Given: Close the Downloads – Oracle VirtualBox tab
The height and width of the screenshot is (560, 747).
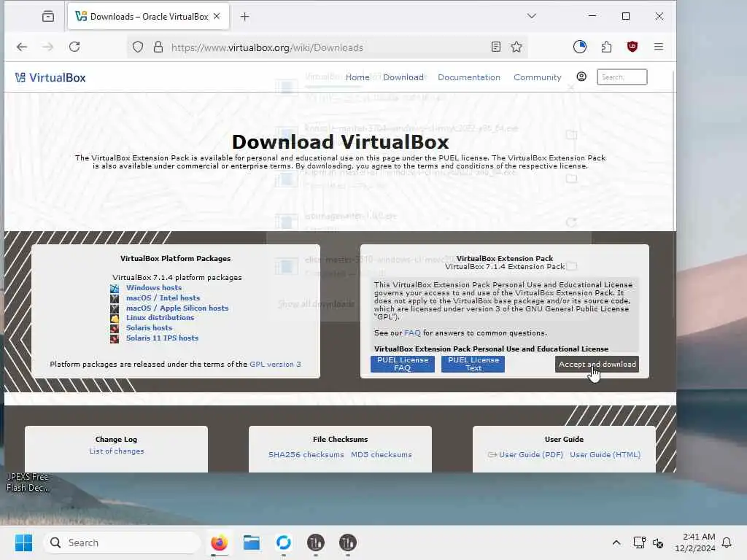Looking at the screenshot, I should click(x=217, y=16).
